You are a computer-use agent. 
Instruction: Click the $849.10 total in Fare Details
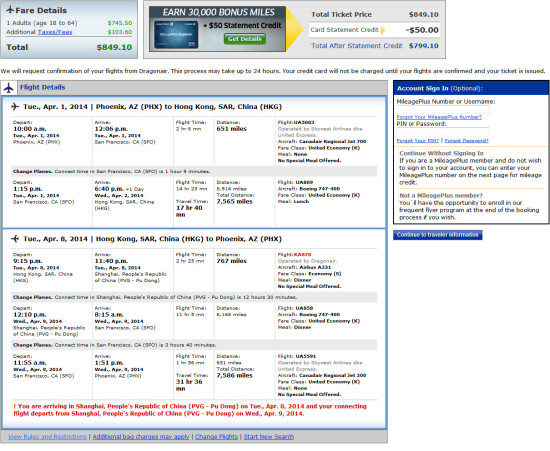pyautogui.click(x=114, y=47)
